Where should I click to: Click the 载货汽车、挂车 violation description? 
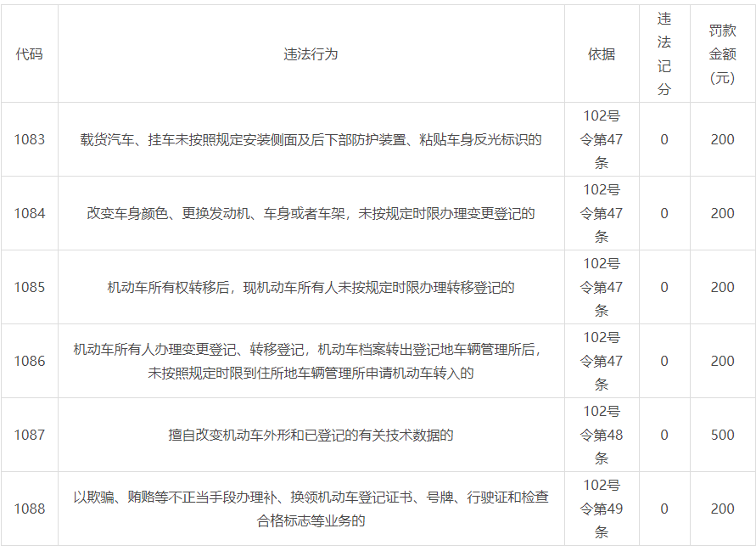coord(311,139)
